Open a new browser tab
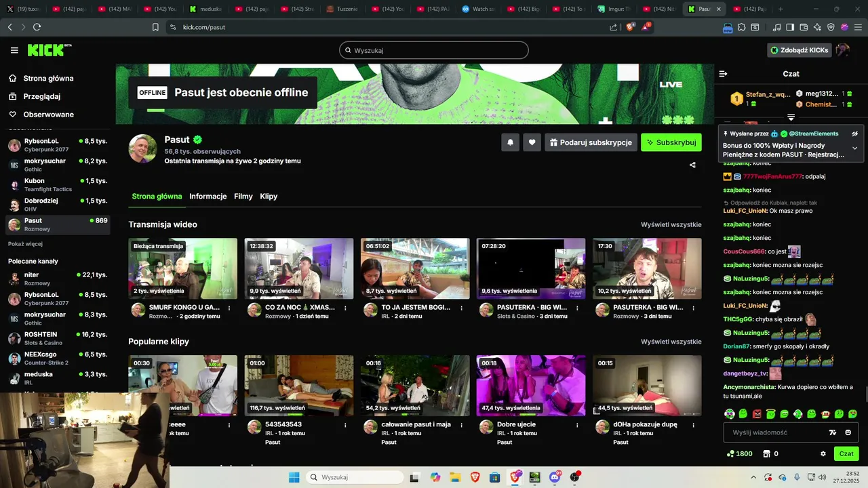 781,9
